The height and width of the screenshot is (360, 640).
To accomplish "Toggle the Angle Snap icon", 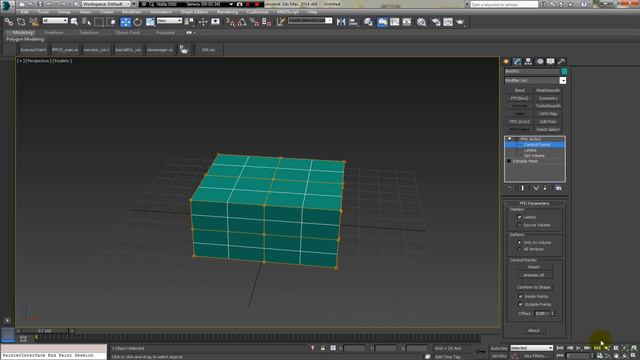I will click(242, 22).
